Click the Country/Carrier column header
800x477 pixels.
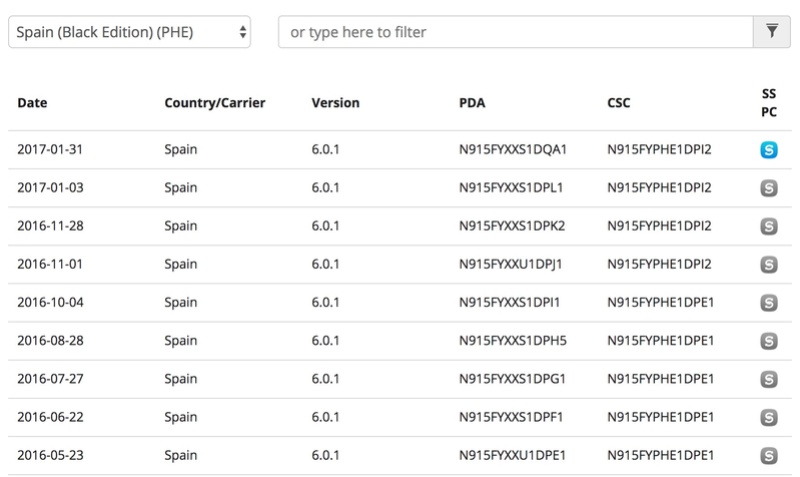215,103
